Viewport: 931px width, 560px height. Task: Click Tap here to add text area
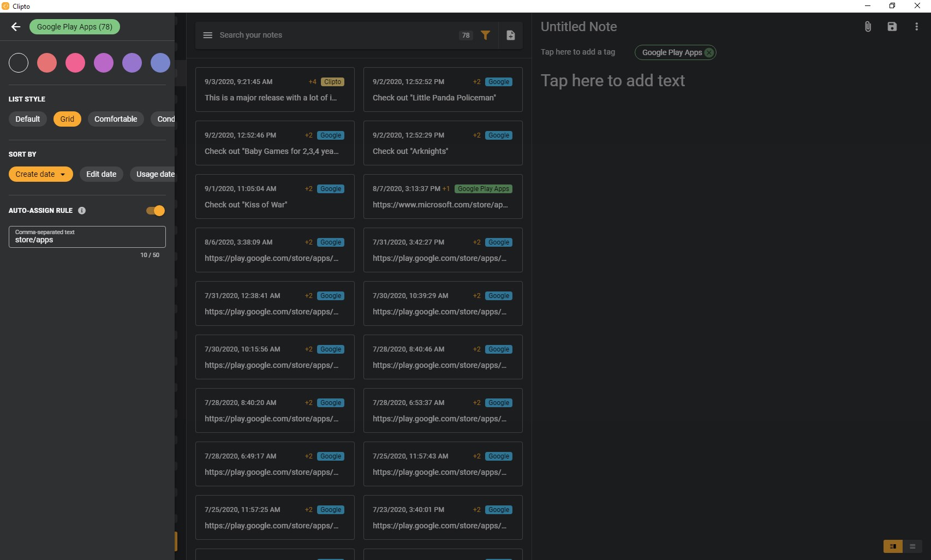pyautogui.click(x=613, y=81)
